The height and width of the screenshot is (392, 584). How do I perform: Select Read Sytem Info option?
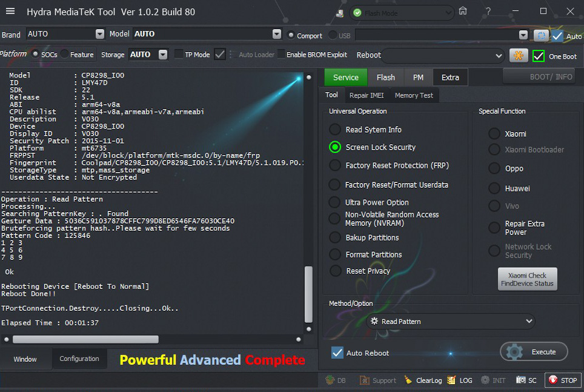335,129
